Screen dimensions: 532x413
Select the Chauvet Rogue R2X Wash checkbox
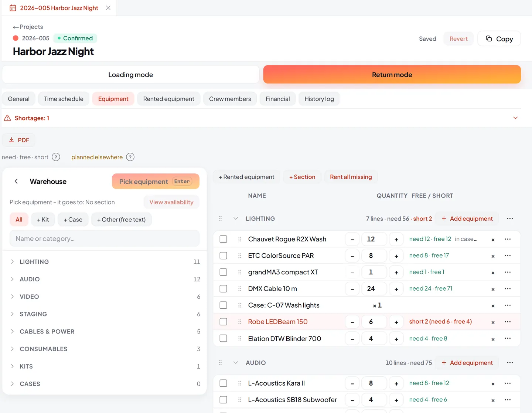click(x=223, y=239)
